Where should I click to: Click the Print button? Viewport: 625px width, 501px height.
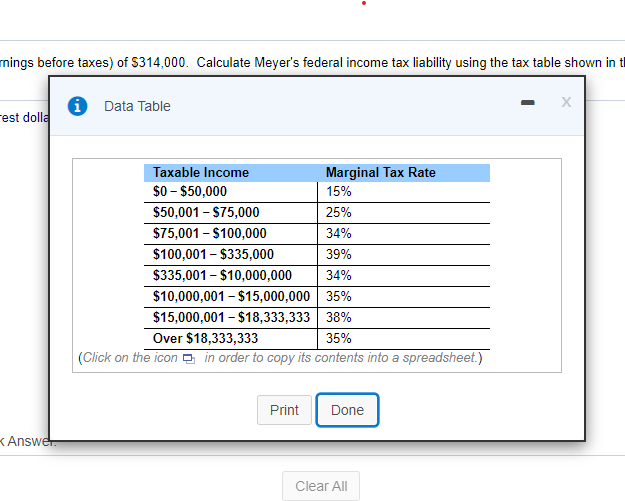pos(284,410)
